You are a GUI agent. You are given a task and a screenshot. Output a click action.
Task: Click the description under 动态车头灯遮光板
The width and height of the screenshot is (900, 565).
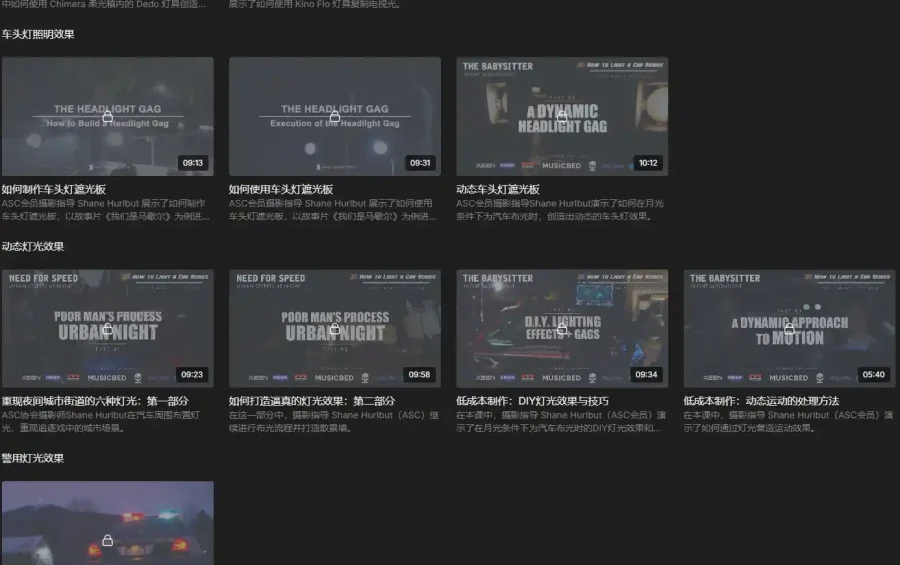[560, 210]
